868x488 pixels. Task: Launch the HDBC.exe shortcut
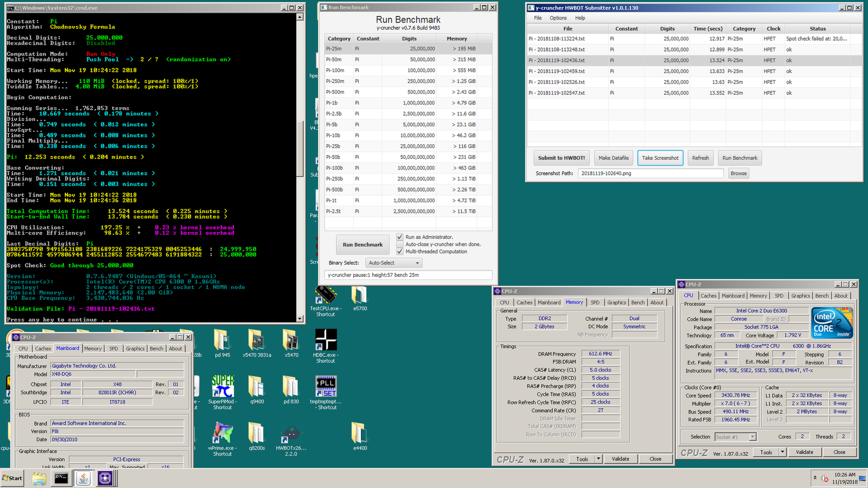pos(325,340)
